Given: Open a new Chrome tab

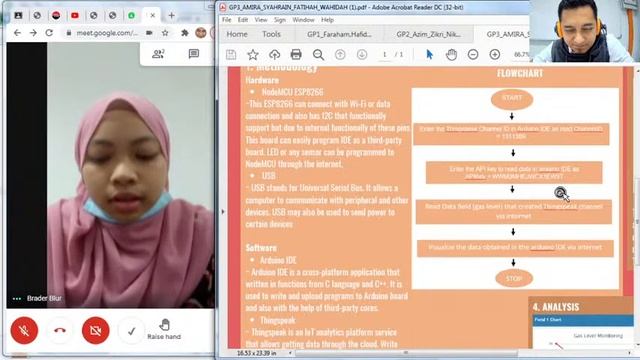Looking at the screenshot, I should 171,15.
